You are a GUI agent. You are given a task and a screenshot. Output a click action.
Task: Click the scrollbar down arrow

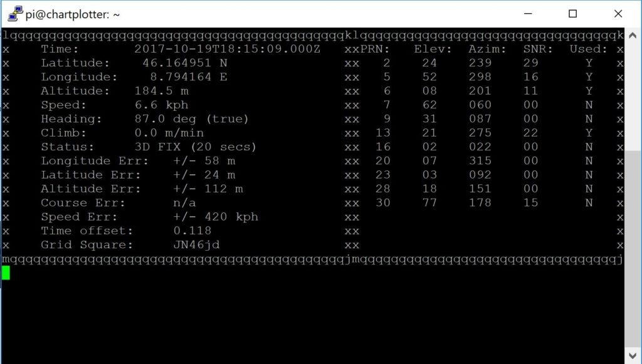point(633,355)
